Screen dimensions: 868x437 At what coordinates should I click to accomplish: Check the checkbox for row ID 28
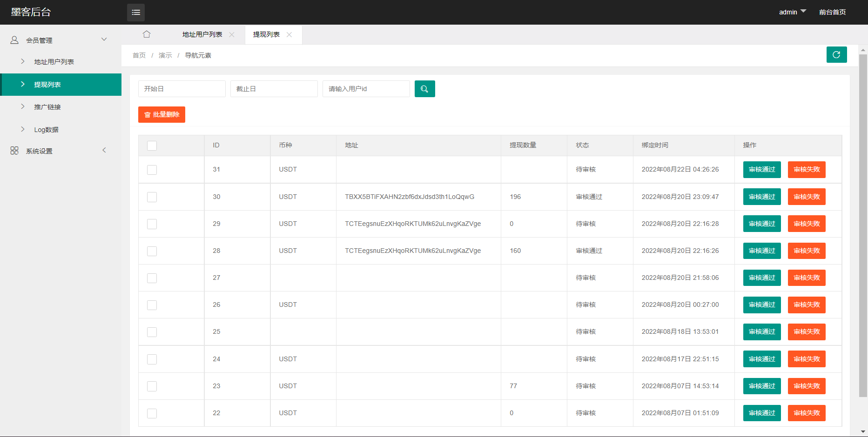click(152, 251)
